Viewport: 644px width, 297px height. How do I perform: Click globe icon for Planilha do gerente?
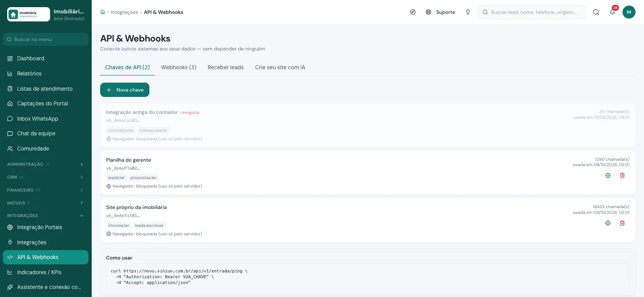click(x=608, y=176)
